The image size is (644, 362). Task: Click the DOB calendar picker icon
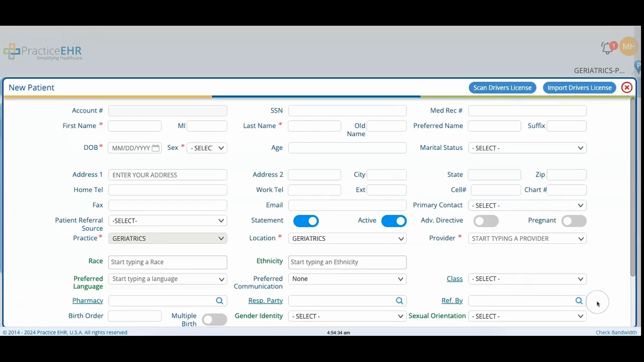point(155,148)
